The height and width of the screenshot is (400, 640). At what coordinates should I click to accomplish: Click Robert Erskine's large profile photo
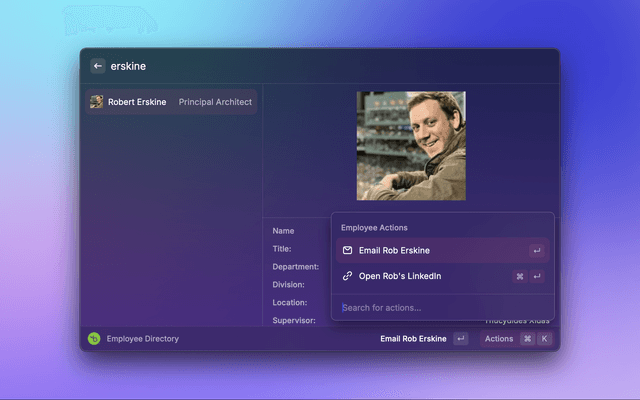pos(411,146)
